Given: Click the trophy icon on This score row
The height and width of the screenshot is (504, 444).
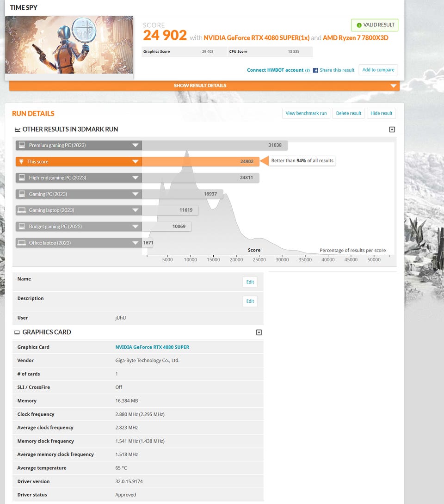Looking at the screenshot, I should click(21, 162).
